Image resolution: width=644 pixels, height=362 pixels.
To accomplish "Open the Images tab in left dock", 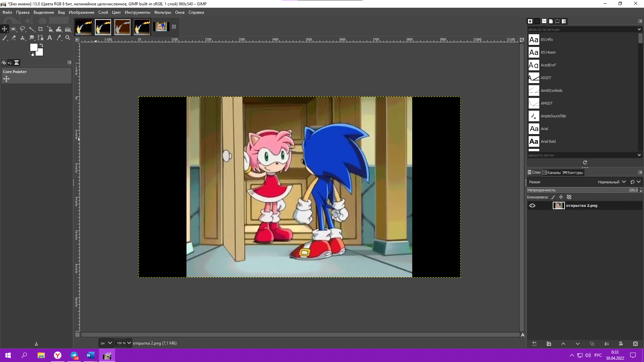I will (x=17, y=62).
